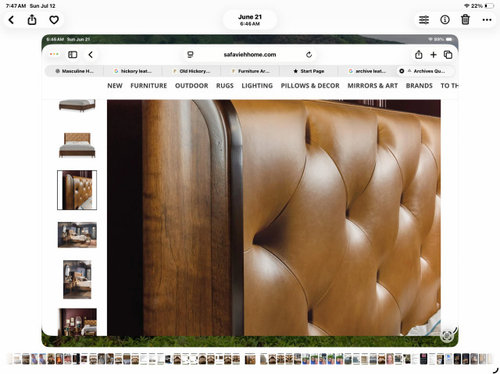Screen dimensions: 500x374
Task: Tap the back chevron in Photos
Action: coord(11,20)
